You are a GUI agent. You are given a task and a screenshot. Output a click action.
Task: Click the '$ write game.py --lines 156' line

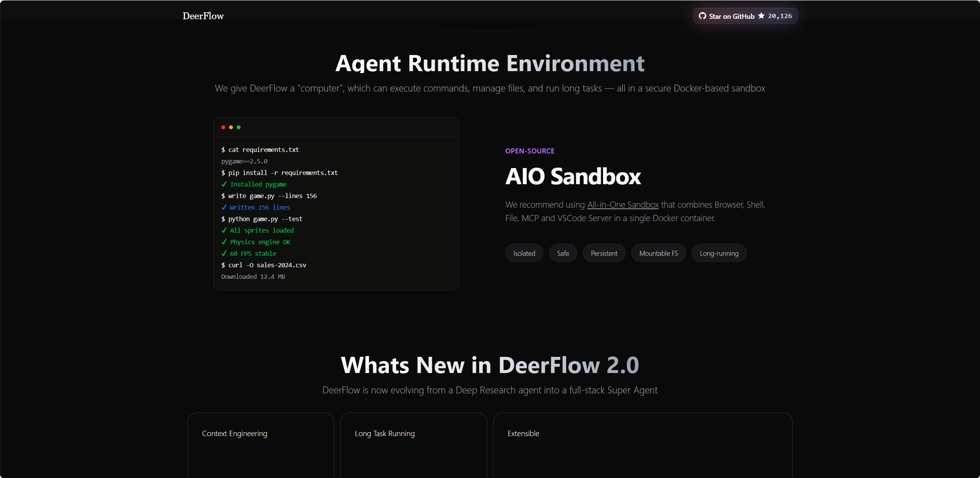(x=269, y=196)
